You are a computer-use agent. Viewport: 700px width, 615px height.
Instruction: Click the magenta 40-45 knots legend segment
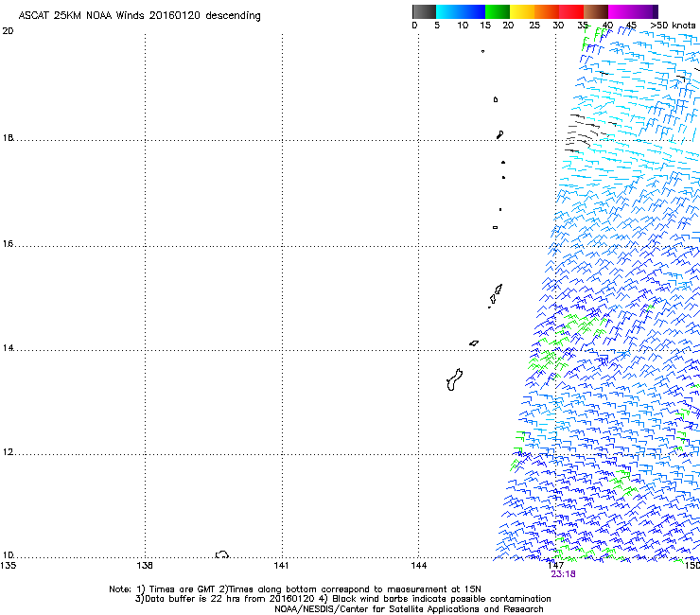(621, 11)
